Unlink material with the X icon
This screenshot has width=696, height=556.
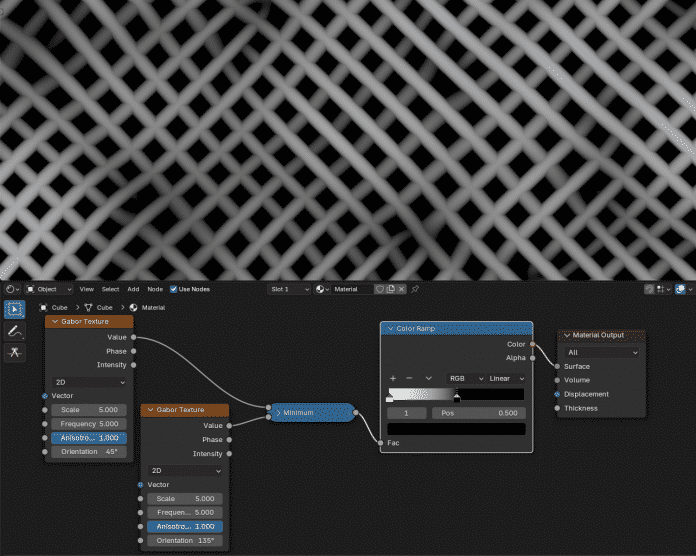402,289
